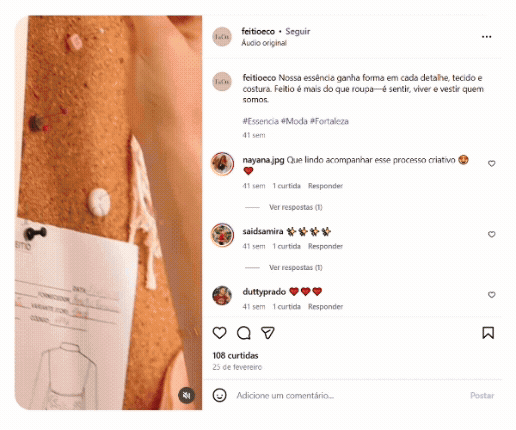
Task: Share the post with the paper plane icon
Action: point(268,333)
